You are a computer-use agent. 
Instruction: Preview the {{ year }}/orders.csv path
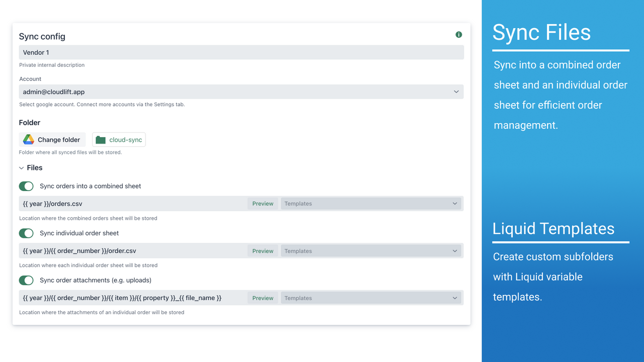coord(263,204)
